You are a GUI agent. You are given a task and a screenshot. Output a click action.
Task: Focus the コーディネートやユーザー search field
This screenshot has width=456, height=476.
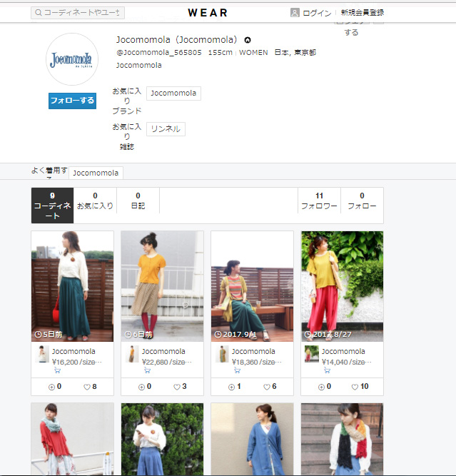pos(78,13)
